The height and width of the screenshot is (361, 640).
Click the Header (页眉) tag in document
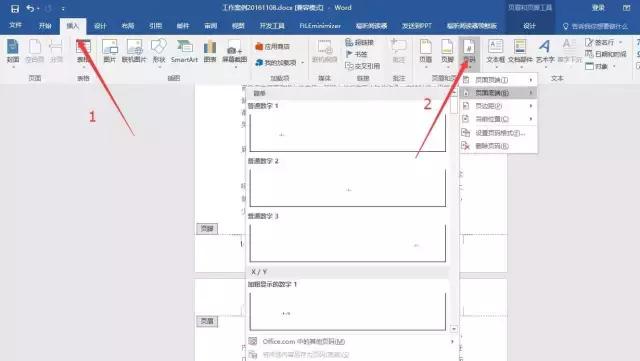click(207, 321)
